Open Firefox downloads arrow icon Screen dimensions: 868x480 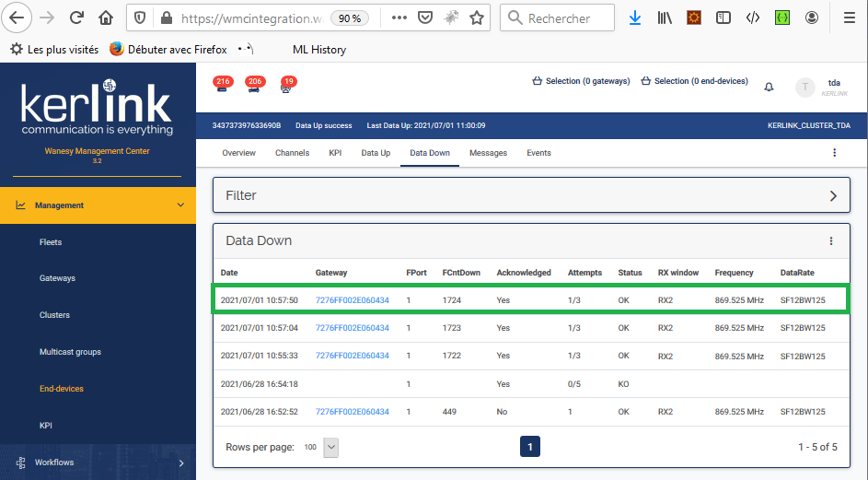tap(635, 18)
